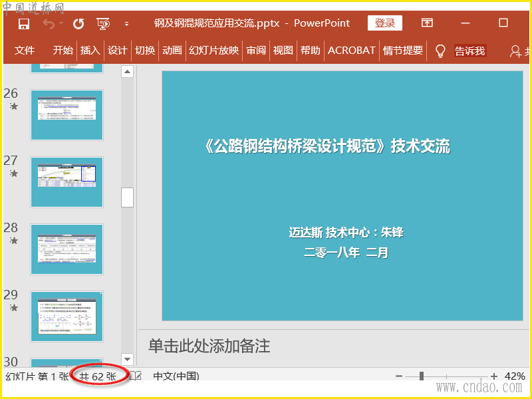Open Ribbon Display Options icon
This screenshot has height=399, width=532.
(x=427, y=23)
